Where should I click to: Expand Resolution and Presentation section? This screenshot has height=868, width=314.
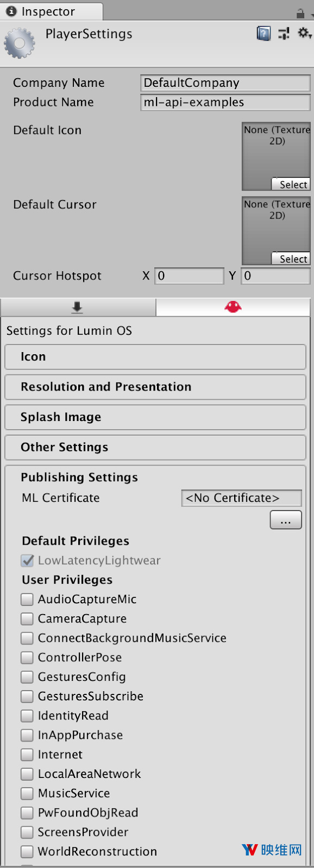coord(155,387)
